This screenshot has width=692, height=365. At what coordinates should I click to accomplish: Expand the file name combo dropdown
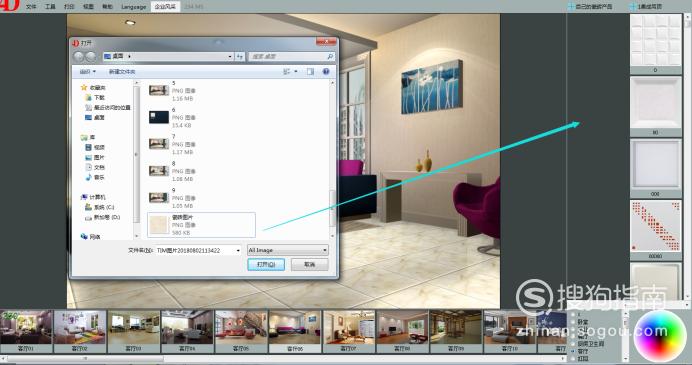[x=238, y=250]
